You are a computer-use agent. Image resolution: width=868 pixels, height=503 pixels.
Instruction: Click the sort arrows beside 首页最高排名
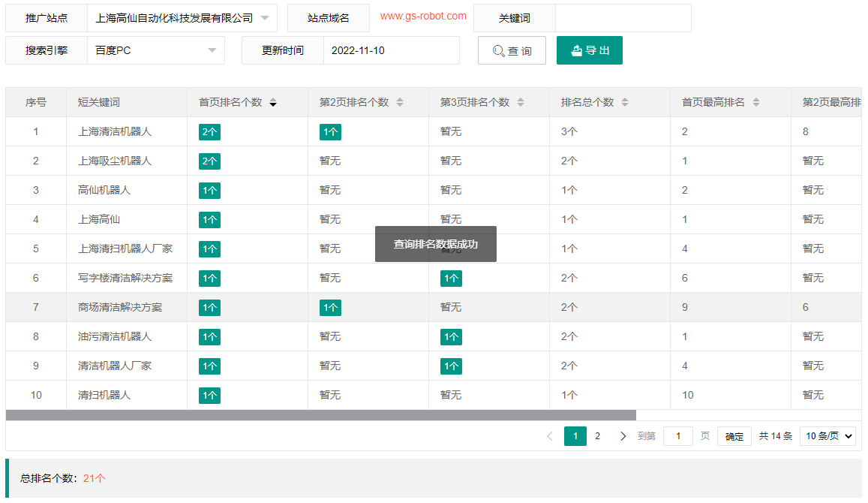[x=757, y=102]
